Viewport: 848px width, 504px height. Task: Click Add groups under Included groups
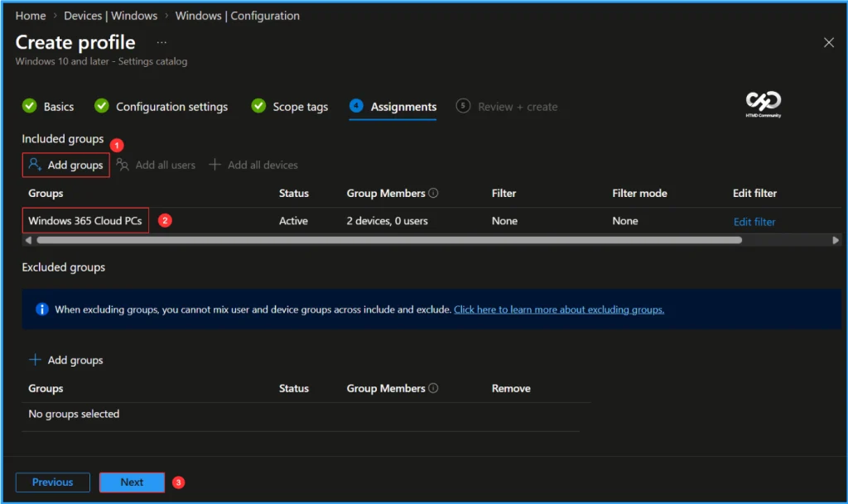(x=66, y=165)
